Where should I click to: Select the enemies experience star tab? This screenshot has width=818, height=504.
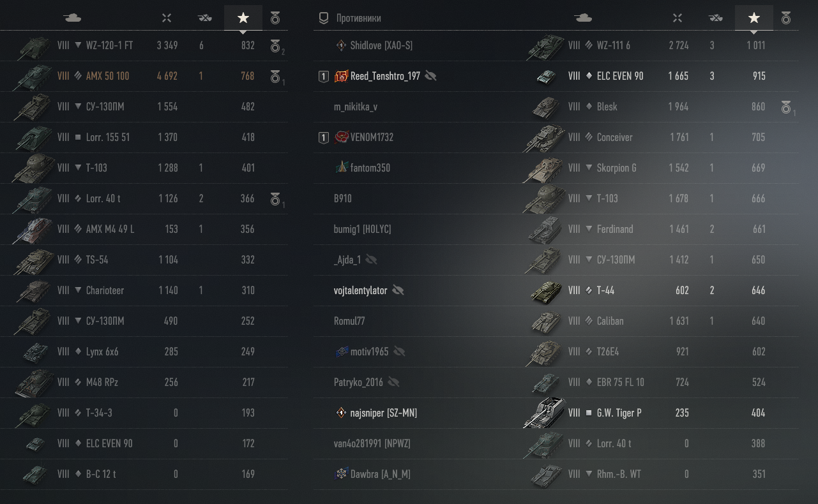tap(754, 18)
